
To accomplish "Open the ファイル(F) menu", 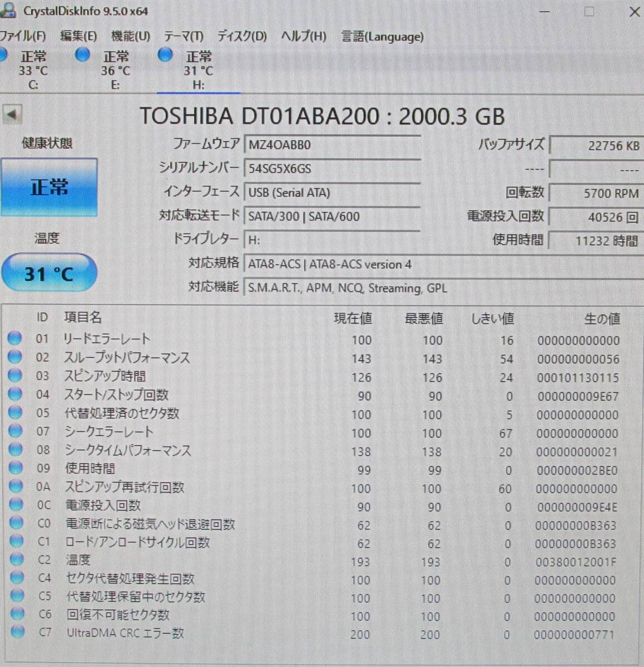I will (23, 36).
